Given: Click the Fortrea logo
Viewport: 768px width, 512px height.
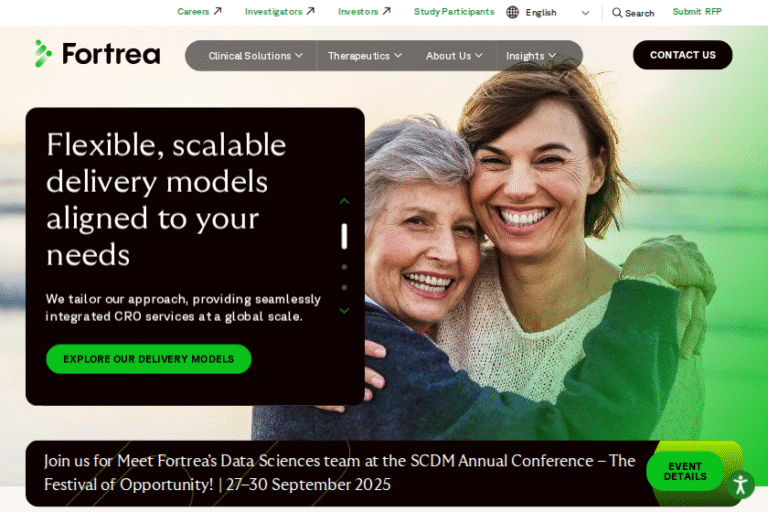Looking at the screenshot, I should 97,53.
